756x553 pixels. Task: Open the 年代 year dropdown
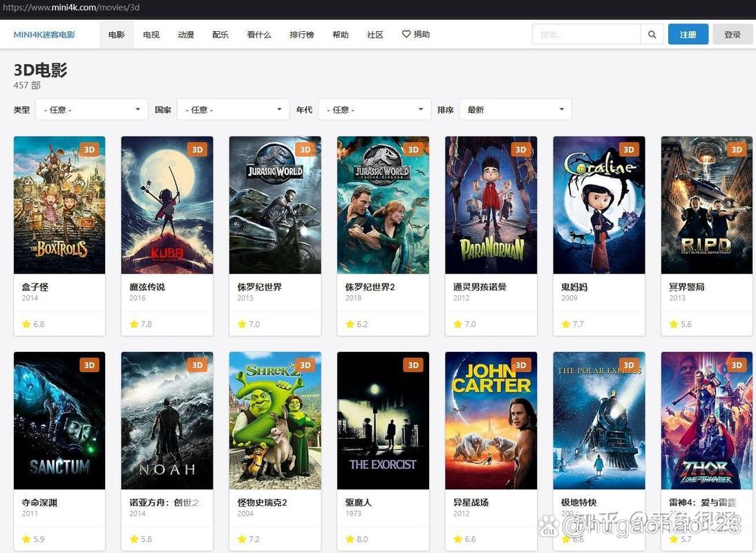(x=375, y=109)
